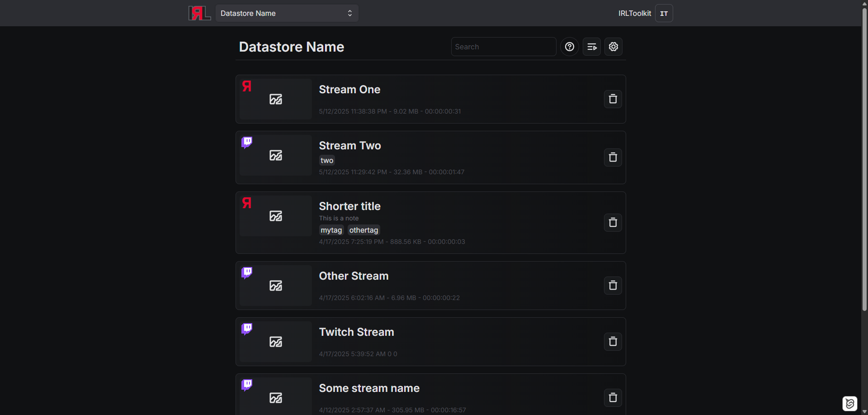This screenshot has height=415, width=868.
Task: Delete "Some stream name" with trash icon
Action: (613, 397)
